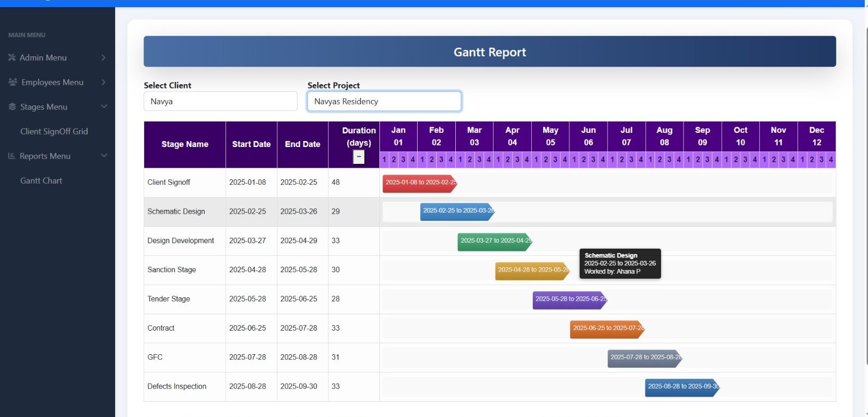Expand the Admin Menu chevron
This screenshot has width=868, height=417.
click(x=103, y=57)
